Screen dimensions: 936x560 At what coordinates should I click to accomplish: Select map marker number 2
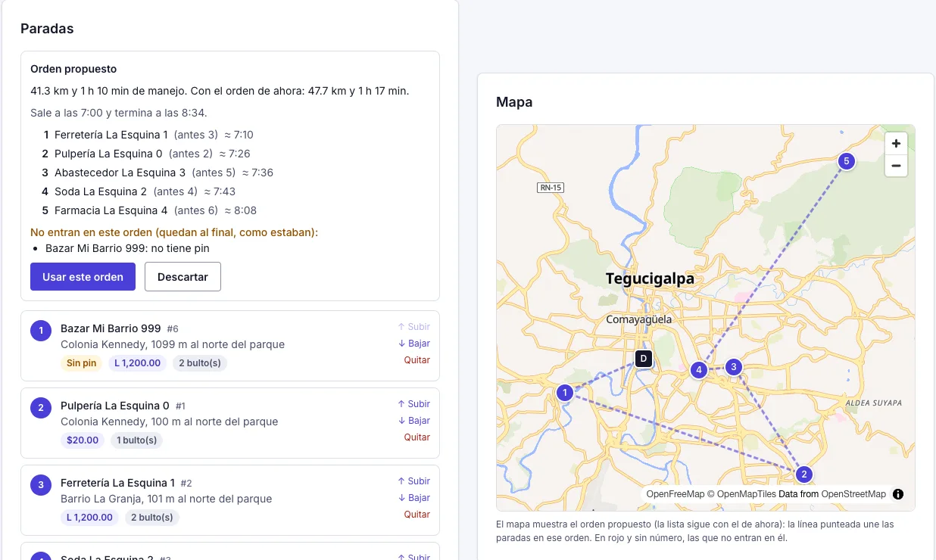point(804,474)
